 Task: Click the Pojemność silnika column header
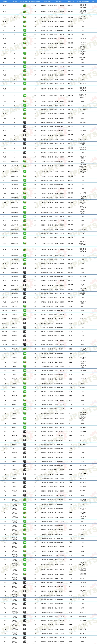35,1
